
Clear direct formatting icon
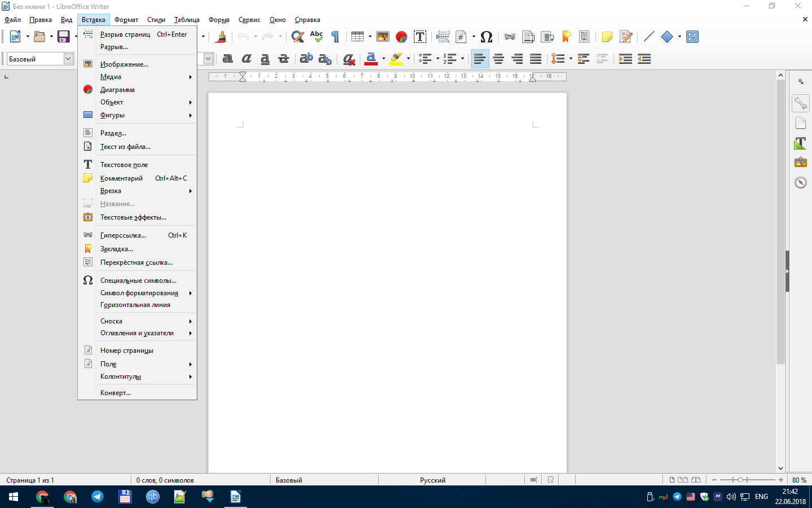click(349, 58)
